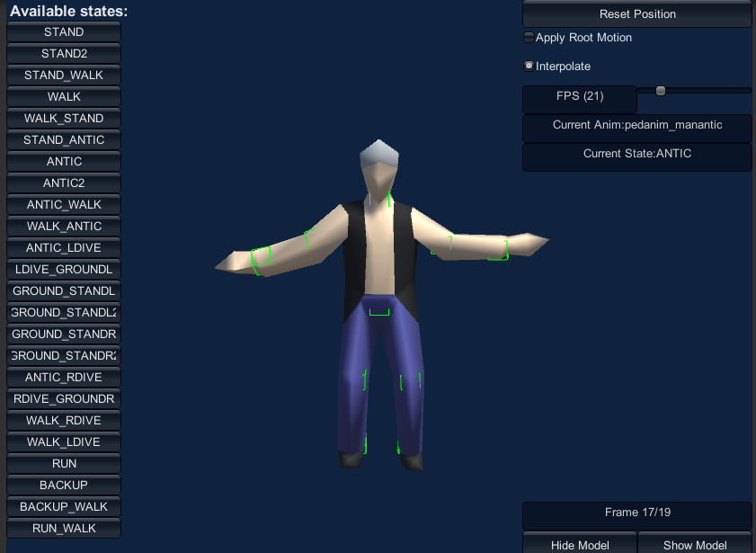
Task: Click the RUN_WALK transition button
Action: [x=64, y=529]
